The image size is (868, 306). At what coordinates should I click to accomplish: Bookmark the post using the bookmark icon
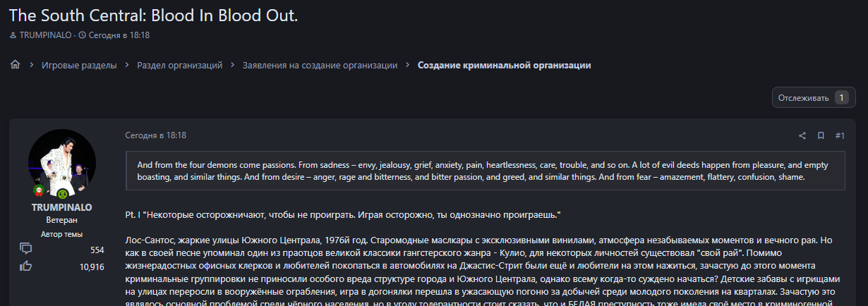click(821, 135)
